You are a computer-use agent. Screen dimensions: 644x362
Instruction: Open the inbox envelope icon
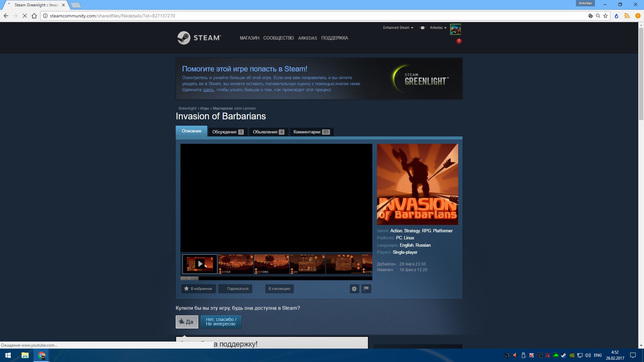pos(422,28)
